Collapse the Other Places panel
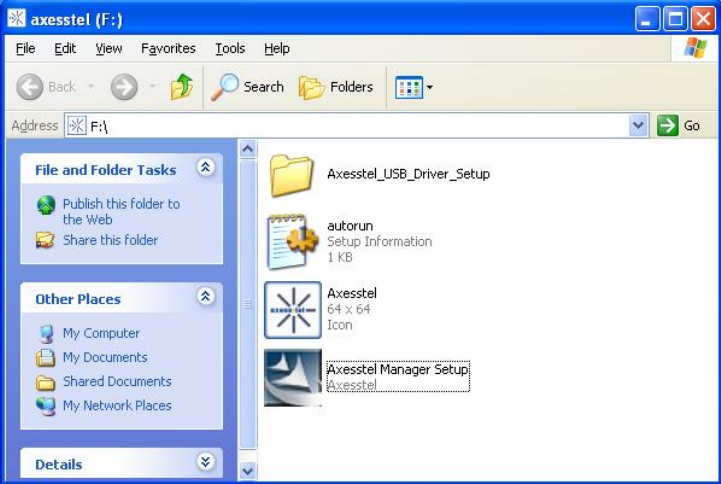The height and width of the screenshot is (484, 721). coord(205,296)
